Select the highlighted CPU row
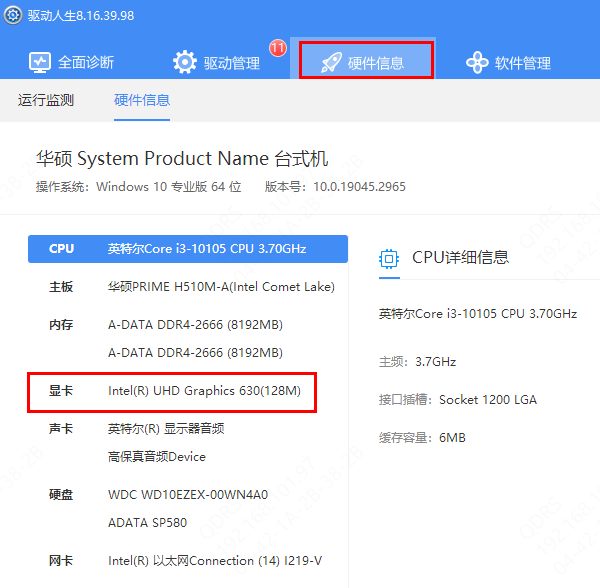The height and width of the screenshot is (588, 600). [188, 248]
